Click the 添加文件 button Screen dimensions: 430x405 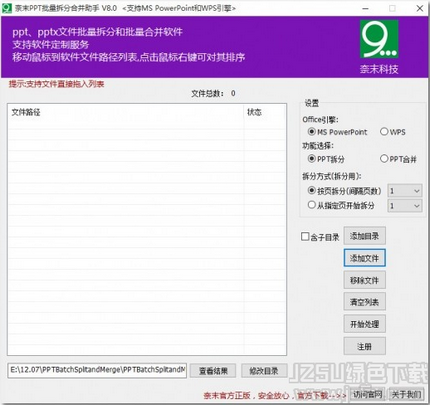pos(364,258)
